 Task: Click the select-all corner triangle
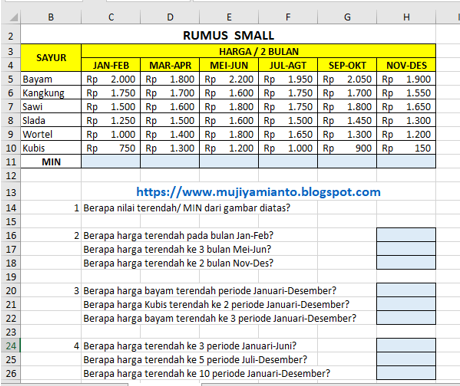13,17
